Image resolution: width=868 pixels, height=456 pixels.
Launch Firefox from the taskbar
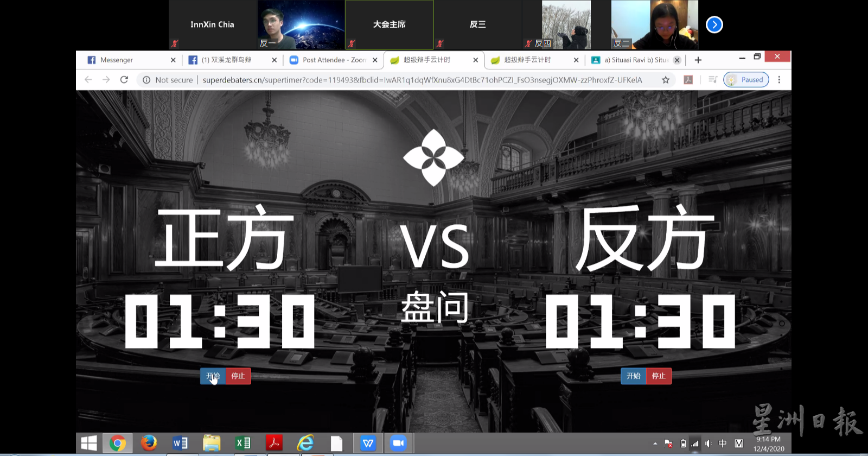coord(149,444)
